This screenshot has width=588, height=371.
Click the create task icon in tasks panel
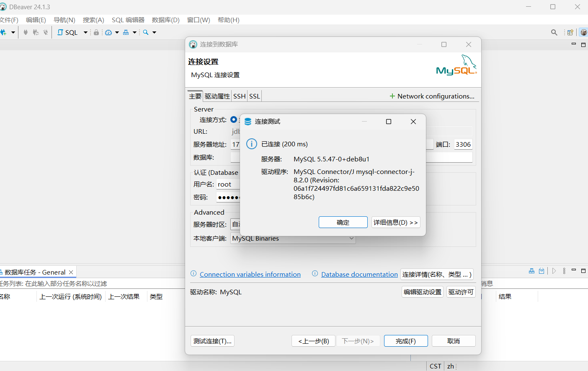[x=531, y=271]
